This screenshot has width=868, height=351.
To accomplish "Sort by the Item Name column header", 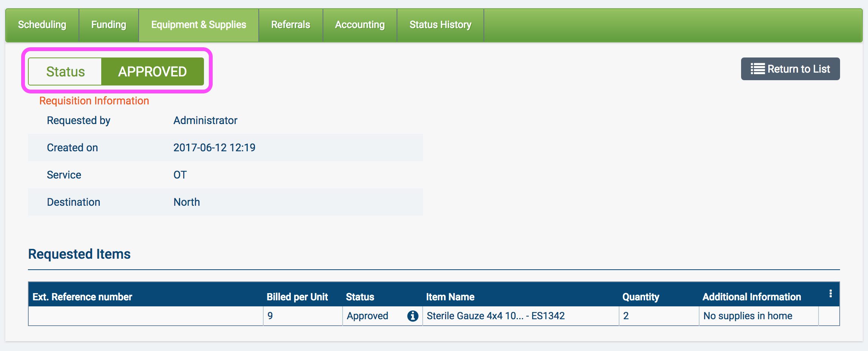I will coord(450,297).
